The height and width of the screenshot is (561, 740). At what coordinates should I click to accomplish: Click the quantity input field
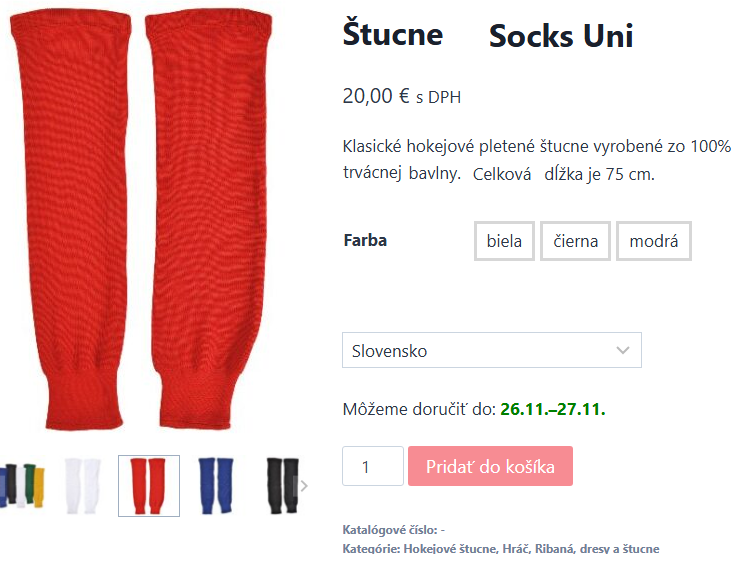pos(372,467)
